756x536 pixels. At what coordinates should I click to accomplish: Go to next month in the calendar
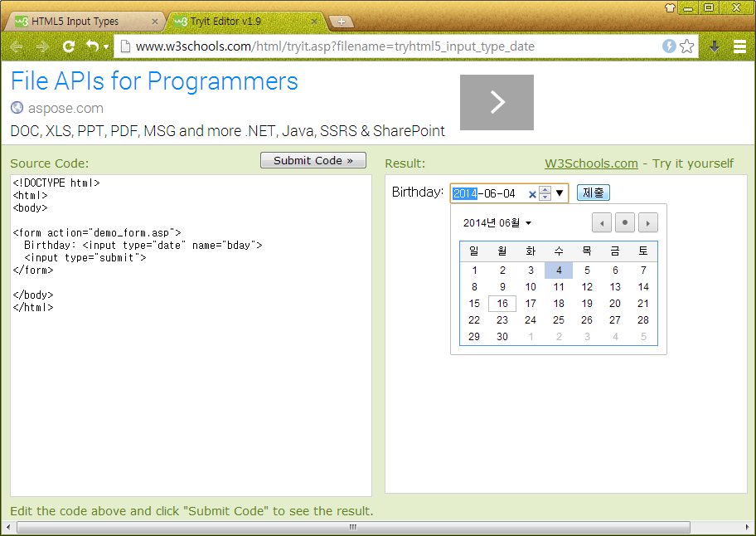point(647,222)
